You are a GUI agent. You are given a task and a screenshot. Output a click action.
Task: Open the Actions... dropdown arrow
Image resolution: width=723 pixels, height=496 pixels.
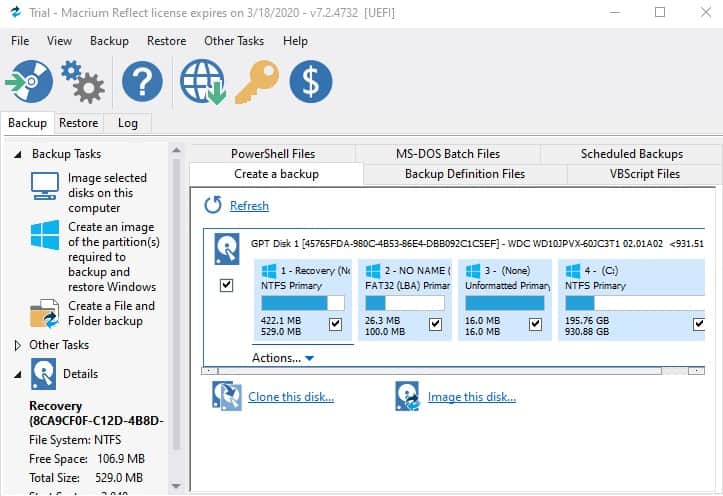pos(309,358)
